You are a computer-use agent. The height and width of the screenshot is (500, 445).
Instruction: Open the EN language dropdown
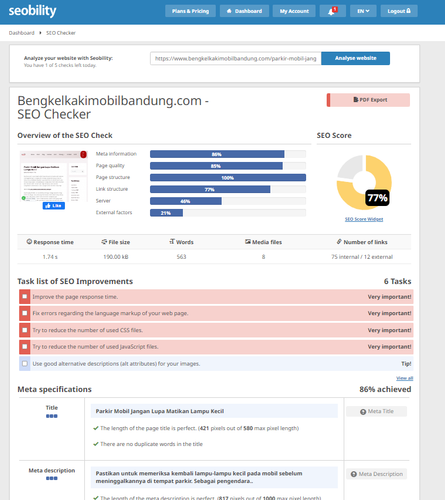[x=363, y=11]
